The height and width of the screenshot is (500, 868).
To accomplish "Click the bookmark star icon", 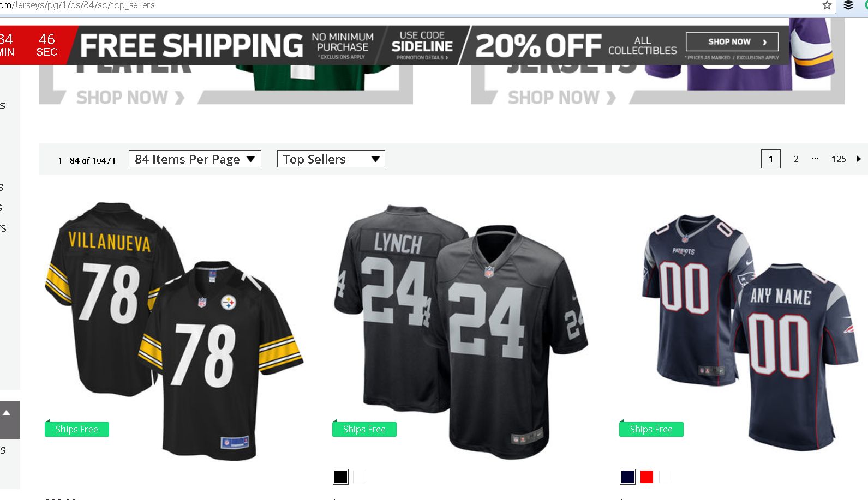I will click(x=827, y=5).
